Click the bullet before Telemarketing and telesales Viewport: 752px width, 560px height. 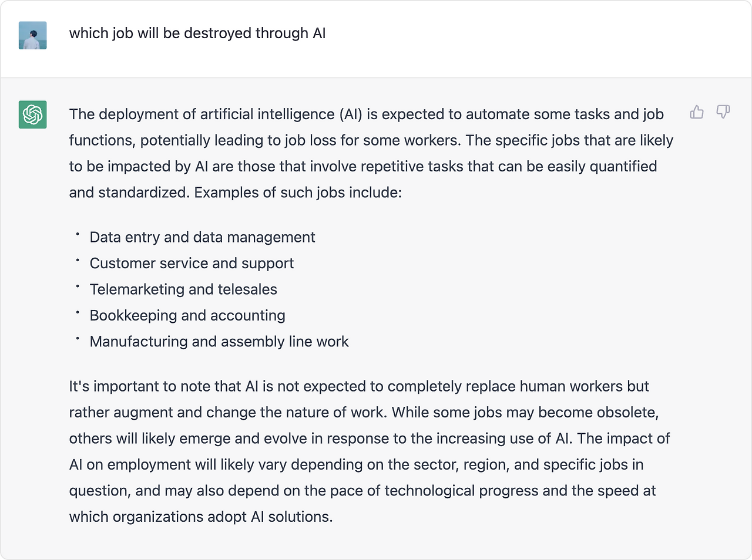pyautogui.click(x=77, y=286)
